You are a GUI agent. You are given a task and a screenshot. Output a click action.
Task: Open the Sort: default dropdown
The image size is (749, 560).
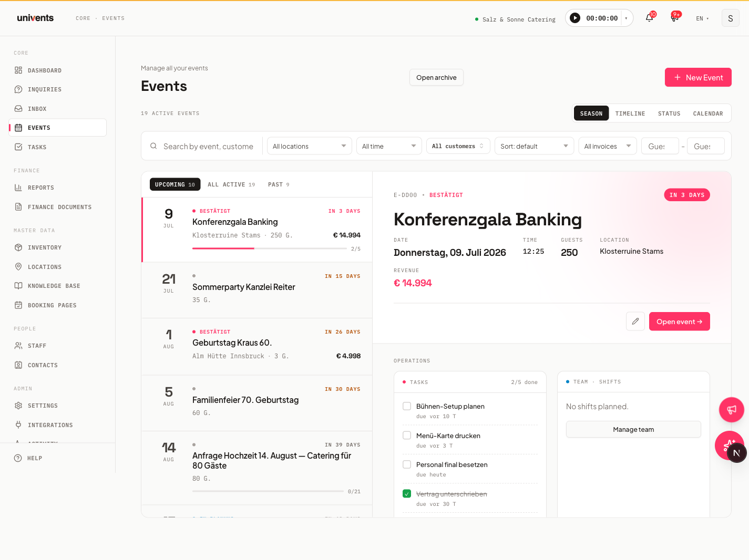[535, 146]
